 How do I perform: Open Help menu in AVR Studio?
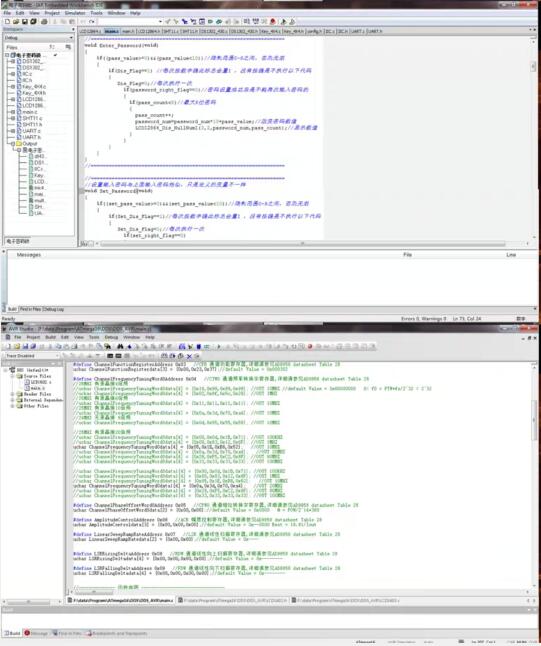pos(150,337)
